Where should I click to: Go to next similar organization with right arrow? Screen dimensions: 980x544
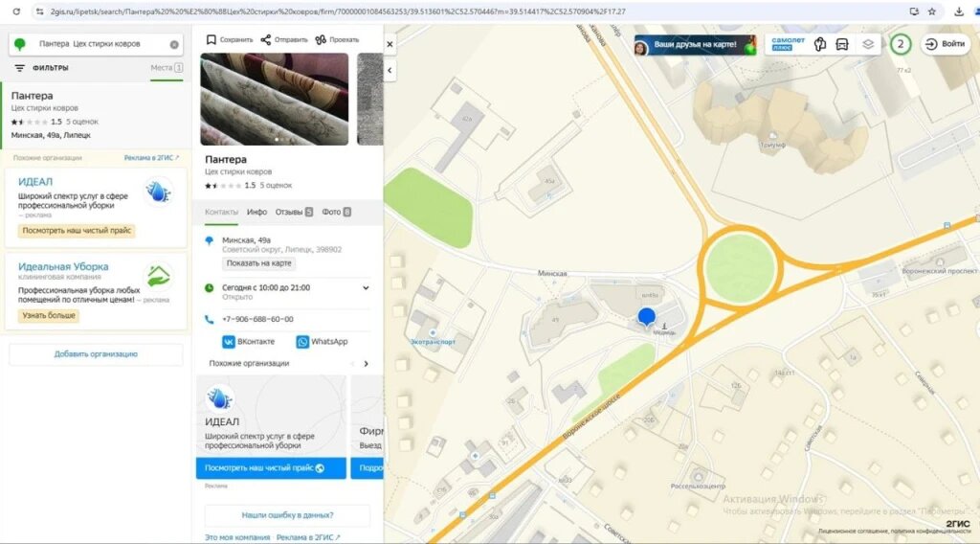(x=366, y=363)
